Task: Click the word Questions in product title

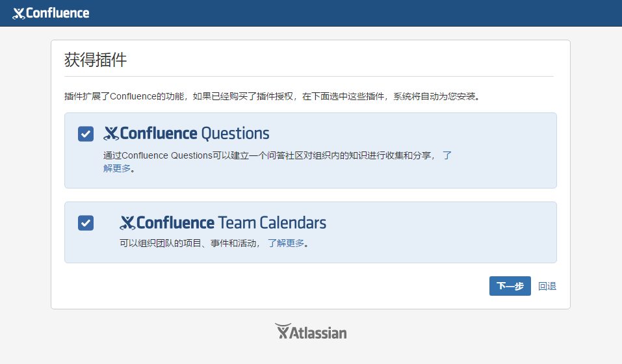Action: point(235,134)
